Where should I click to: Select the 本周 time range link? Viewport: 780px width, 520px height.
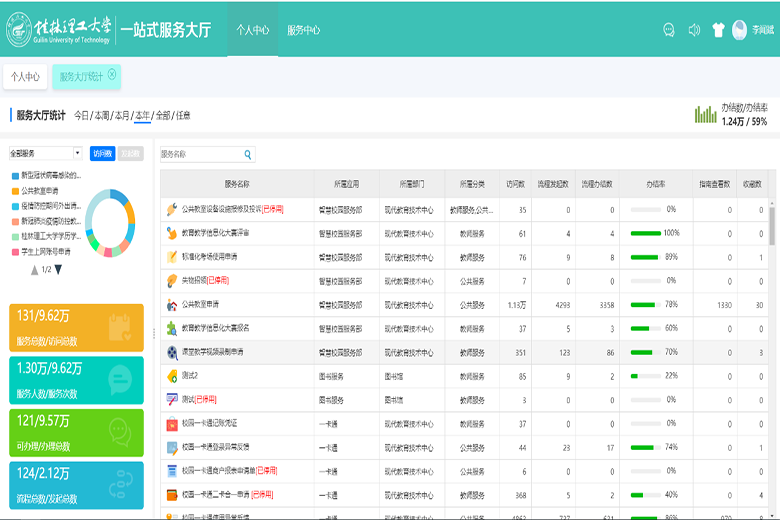tap(101, 116)
